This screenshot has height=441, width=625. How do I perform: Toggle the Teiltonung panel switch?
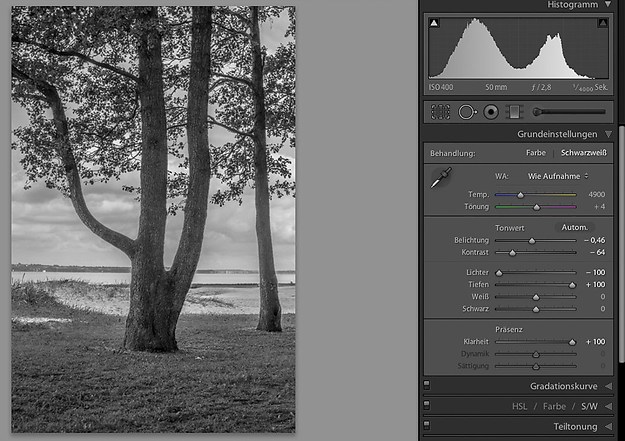pyautogui.click(x=427, y=426)
